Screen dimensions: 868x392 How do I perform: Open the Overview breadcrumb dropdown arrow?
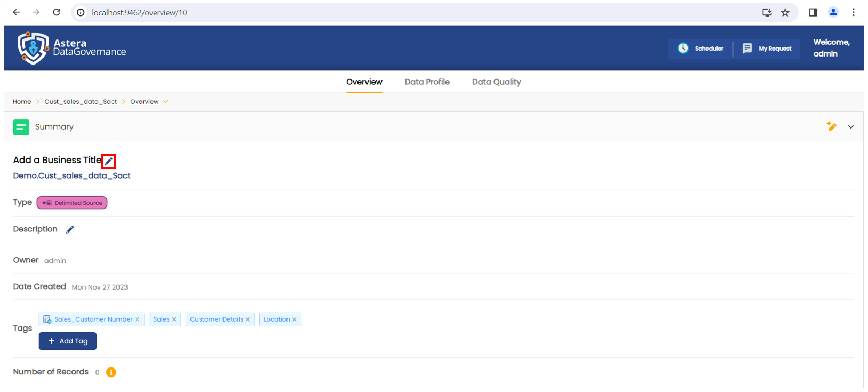[x=165, y=102]
